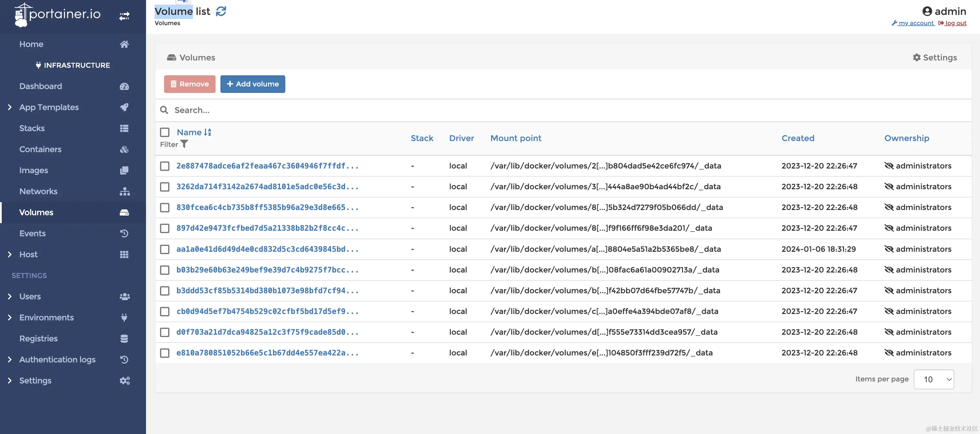
Task: Sort by the Mount point column header
Action: point(516,138)
